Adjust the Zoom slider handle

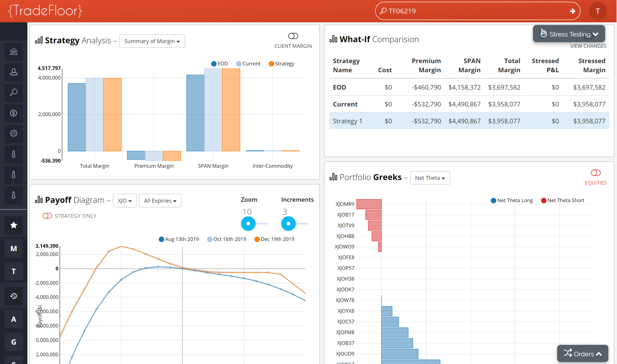point(248,223)
